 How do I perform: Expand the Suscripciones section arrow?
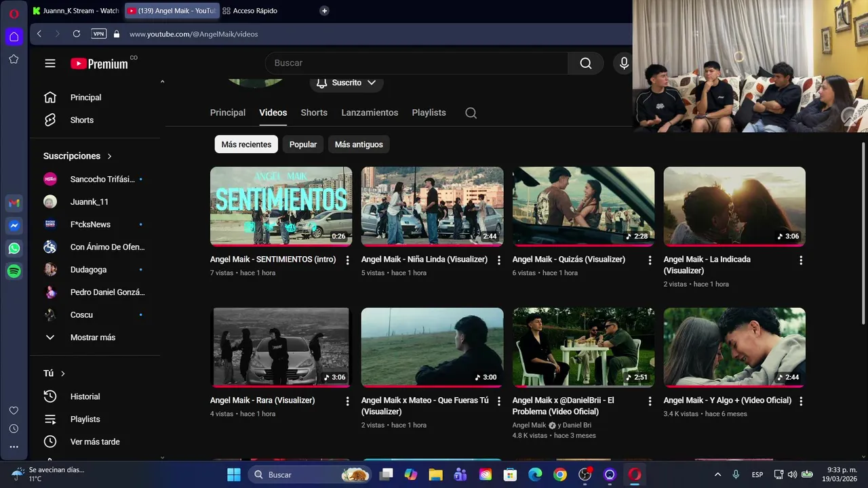coord(109,157)
